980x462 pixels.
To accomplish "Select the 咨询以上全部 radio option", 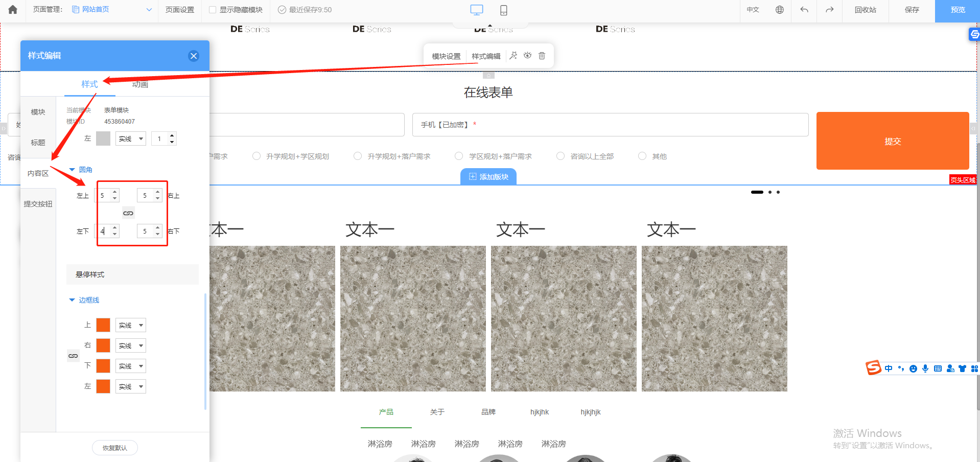I will 561,156.
